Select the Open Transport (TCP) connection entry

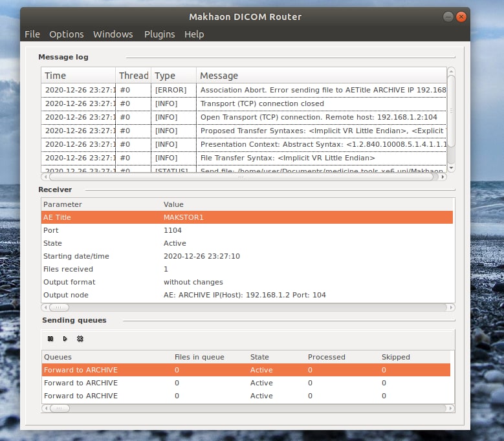(x=244, y=117)
